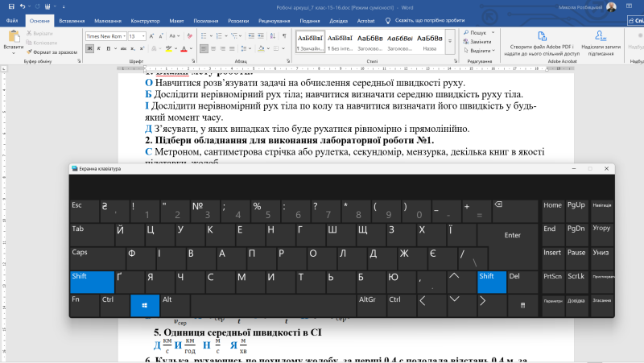
Task: Switch to the Insert (Вставлення) tab
Action: pyautogui.click(x=72, y=21)
